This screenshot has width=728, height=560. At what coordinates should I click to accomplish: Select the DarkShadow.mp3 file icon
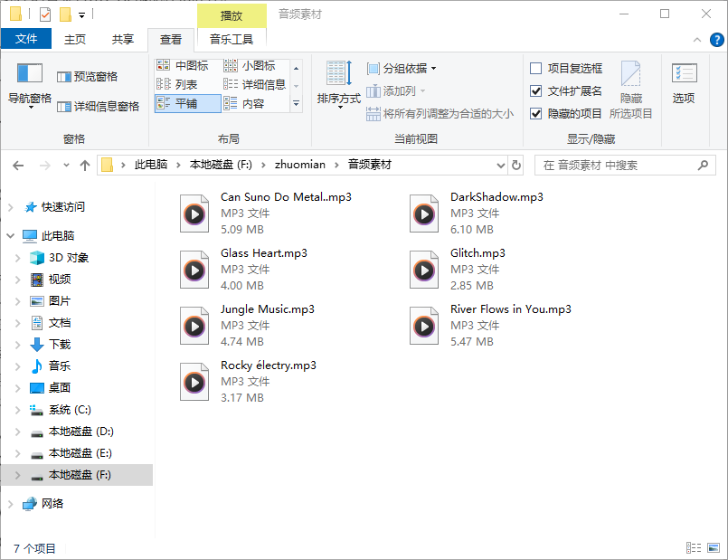(x=424, y=214)
